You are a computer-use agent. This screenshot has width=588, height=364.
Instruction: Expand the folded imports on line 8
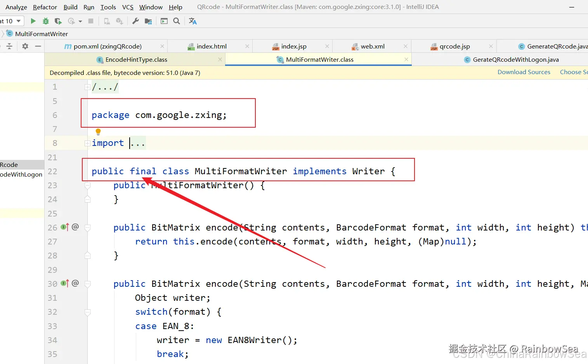point(87,143)
